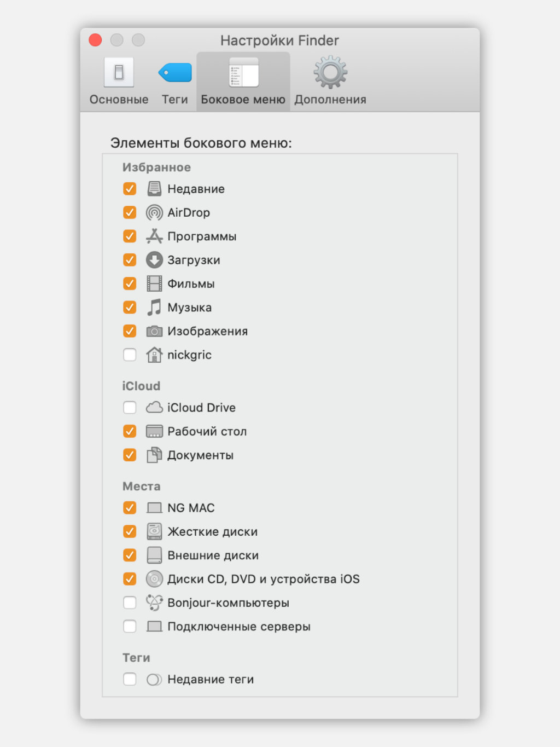Select the Боковое меню tab
Image resolution: width=560 pixels, height=747 pixels.
click(x=243, y=82)
